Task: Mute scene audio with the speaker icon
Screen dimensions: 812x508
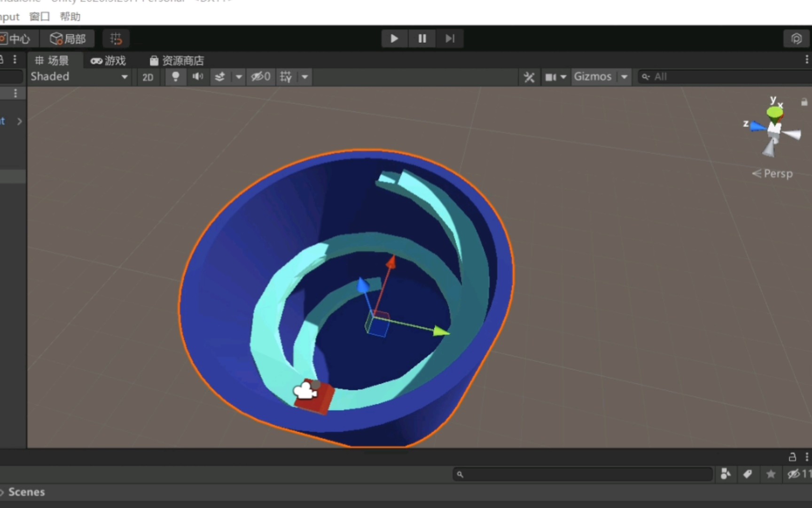Action: tap(197, 77)
